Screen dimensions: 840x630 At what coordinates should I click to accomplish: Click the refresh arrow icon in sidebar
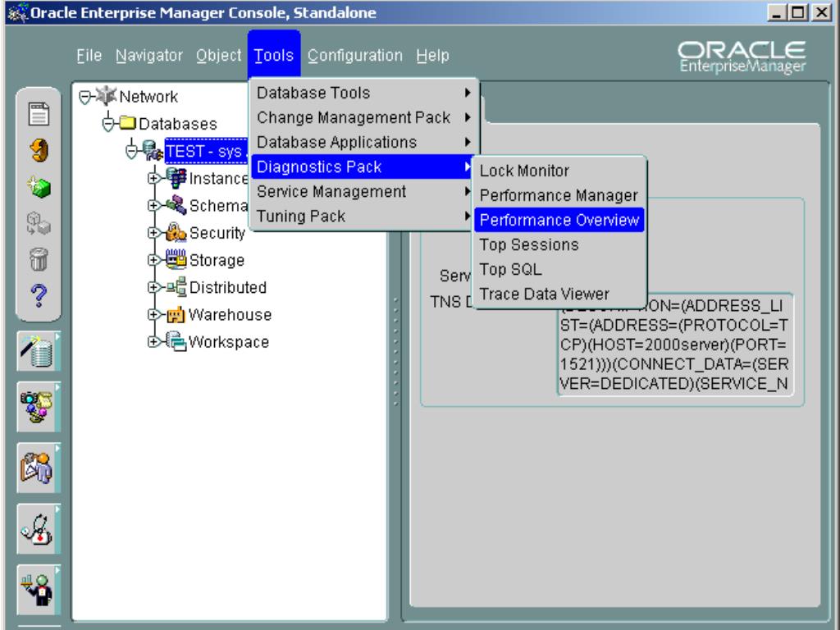(39, 151)
